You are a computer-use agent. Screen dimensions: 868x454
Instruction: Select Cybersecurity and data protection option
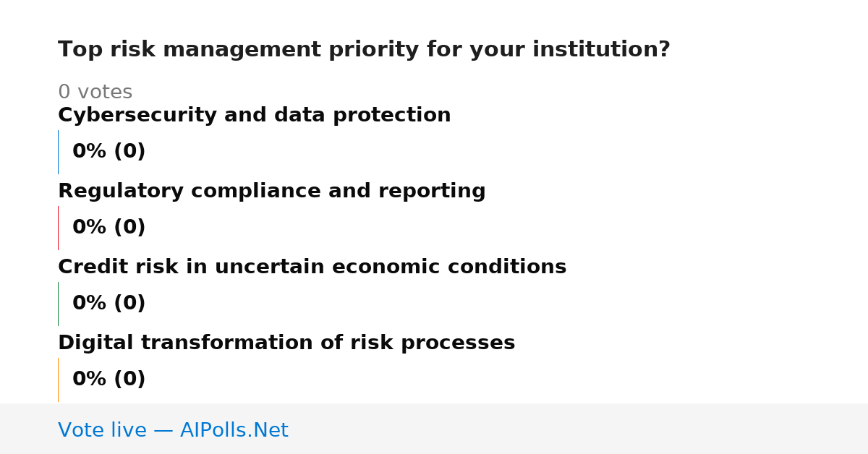pyautogui.click(x=255, y=116)
